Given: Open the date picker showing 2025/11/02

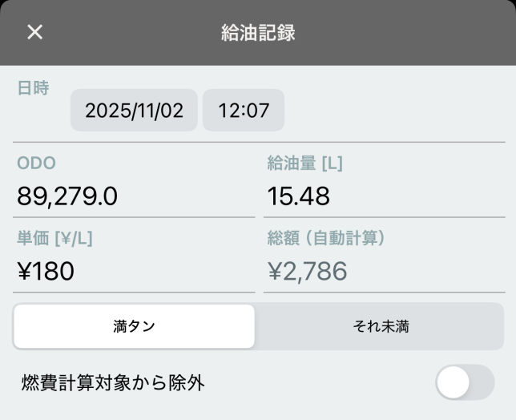Looking at the screenshot, I should (x=134, y=111).
